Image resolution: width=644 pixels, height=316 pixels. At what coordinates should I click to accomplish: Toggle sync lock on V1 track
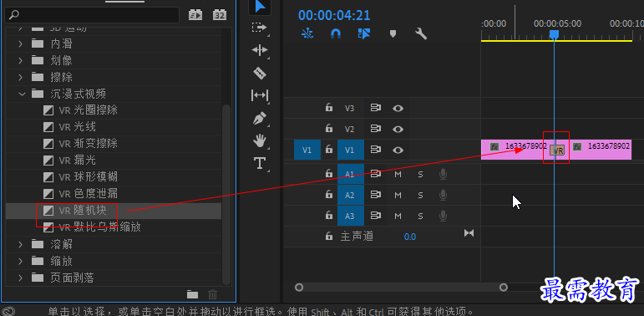coord(375,150)
